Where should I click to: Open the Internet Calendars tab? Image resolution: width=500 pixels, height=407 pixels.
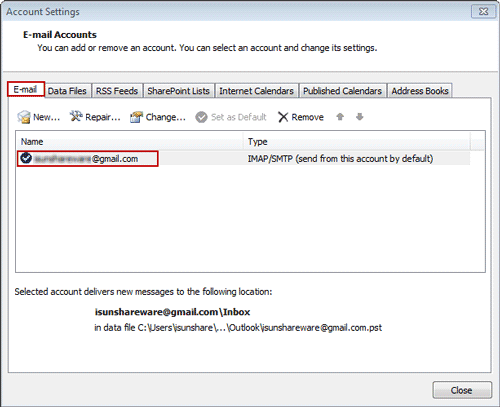pos(256,91)
